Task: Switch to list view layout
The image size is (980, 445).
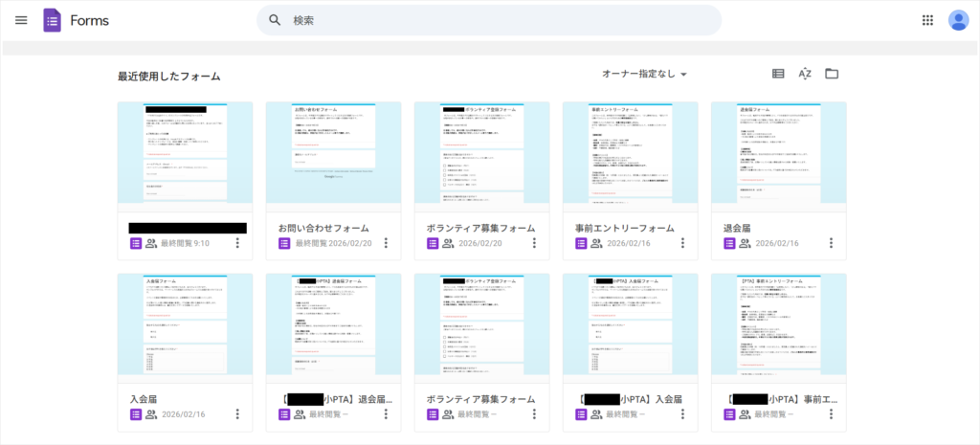Action: click(778, 74)
